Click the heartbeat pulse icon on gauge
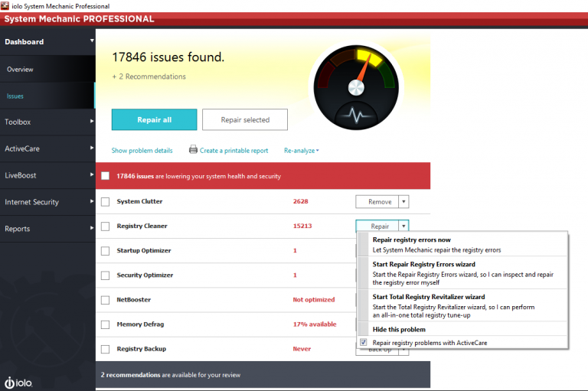The width and height of the screenshot is (588, 391). (x=356, y=115)
